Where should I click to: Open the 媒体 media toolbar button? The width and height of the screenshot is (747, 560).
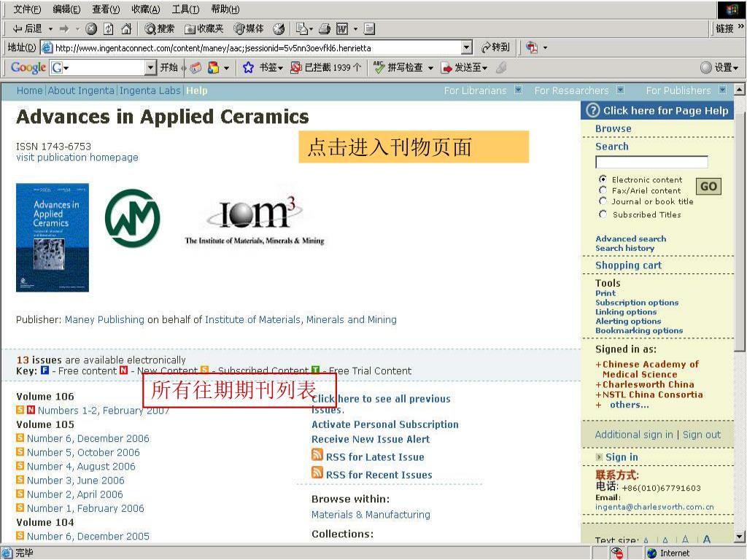[248, 29]
